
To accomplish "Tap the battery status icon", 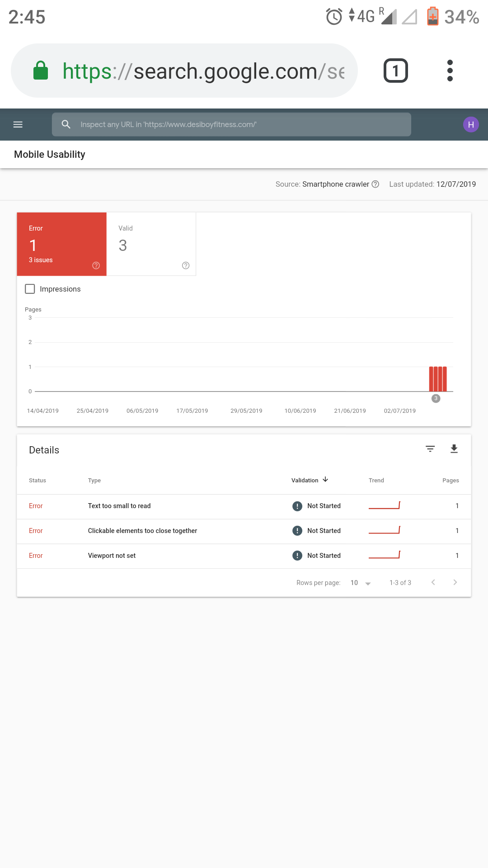I will coord(433,17).
